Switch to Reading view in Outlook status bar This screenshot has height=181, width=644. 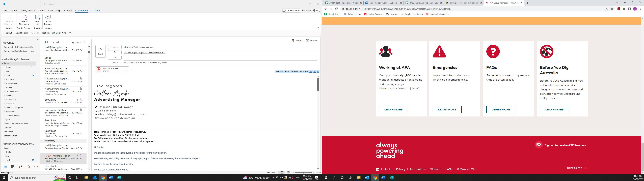[x=288, y=172]
